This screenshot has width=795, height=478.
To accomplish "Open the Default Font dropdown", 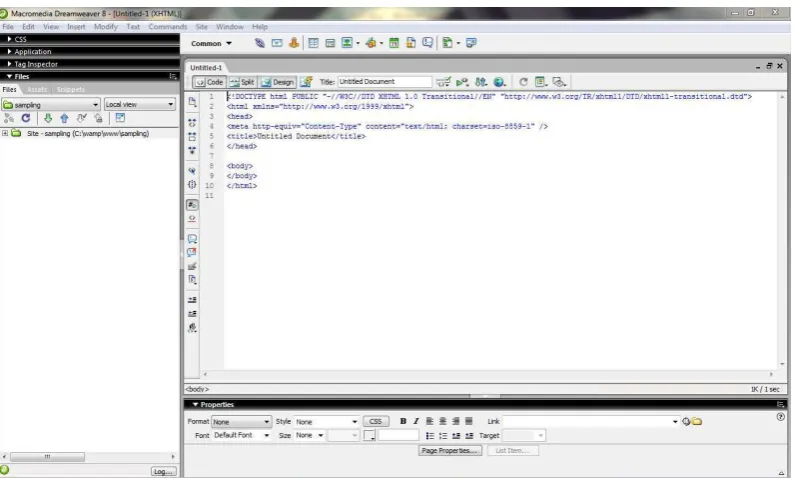I will coord(241,435).
